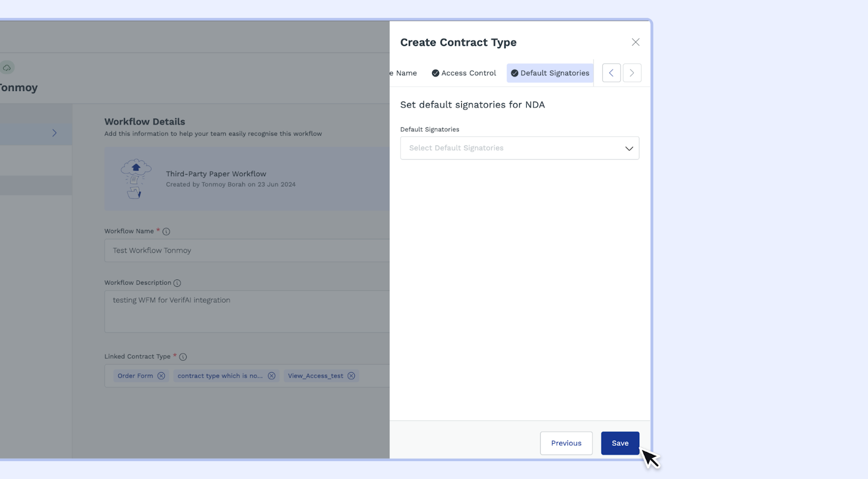Click the Workflow Name info icon
Viewport: 868px width, 479px height.
tap(167, 232)
